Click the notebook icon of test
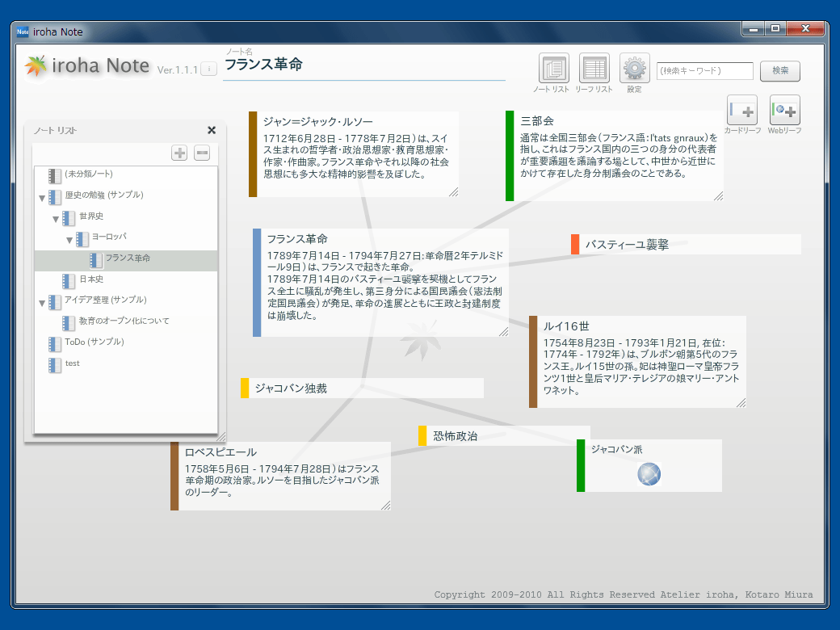Screen dimensions: 840x630 (55, 365)
